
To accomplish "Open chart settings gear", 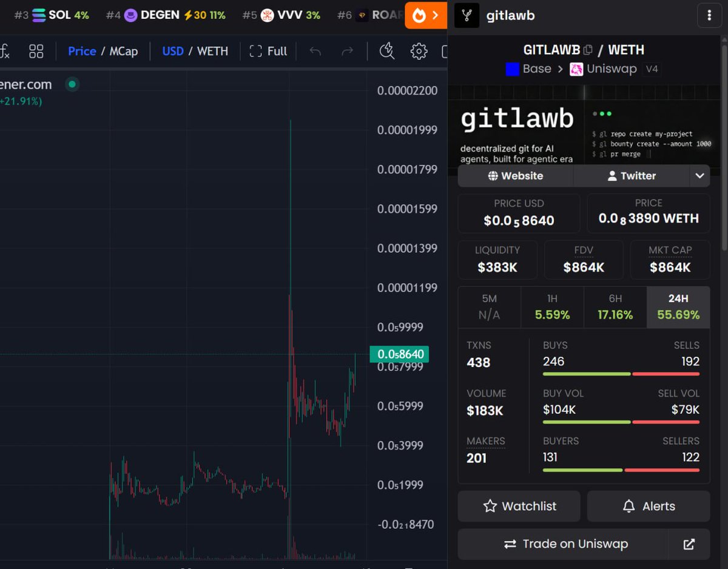I will click(419, 52).
